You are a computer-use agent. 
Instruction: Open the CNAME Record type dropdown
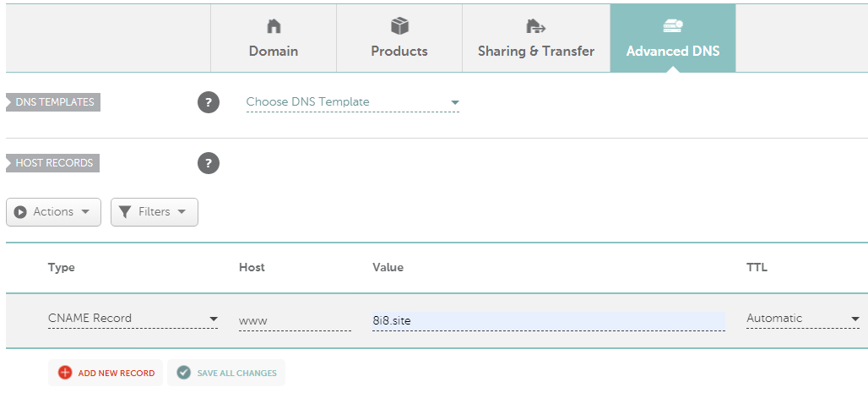pos(133,319)
